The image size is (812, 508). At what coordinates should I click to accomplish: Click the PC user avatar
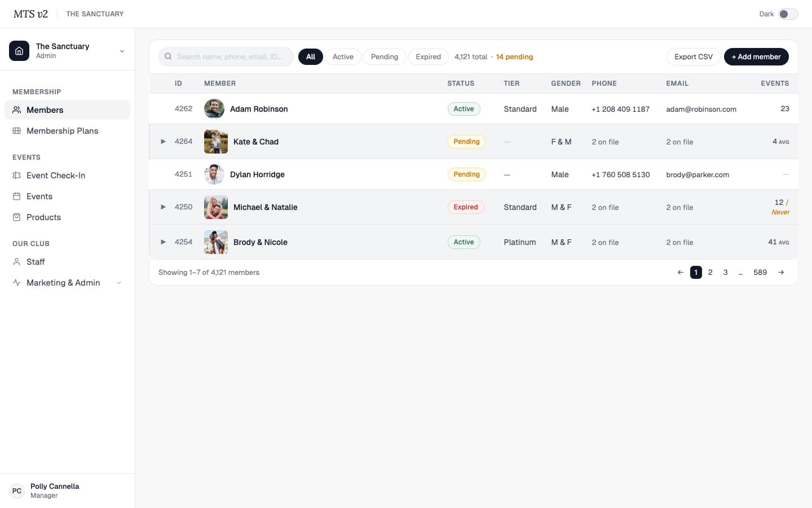(17, 491)
